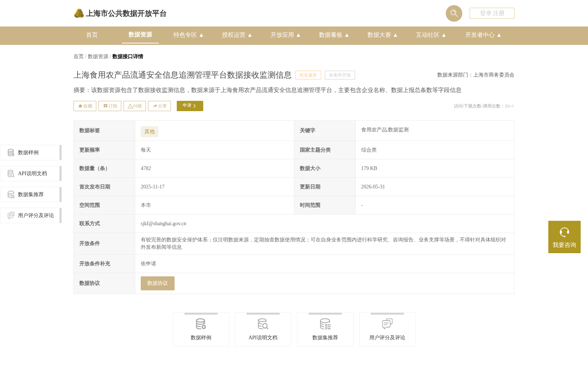Viewport: 588px width, 368px height.
Task: Expand 特色专区 menu
Action: [x=189, y=35]
